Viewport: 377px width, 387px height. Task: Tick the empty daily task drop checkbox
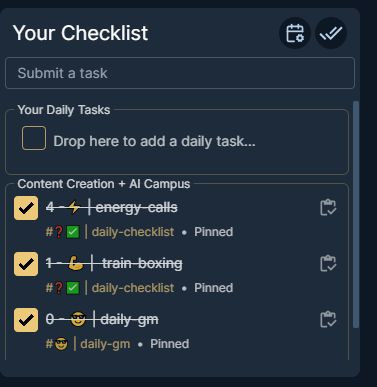[x=34, y=138]
